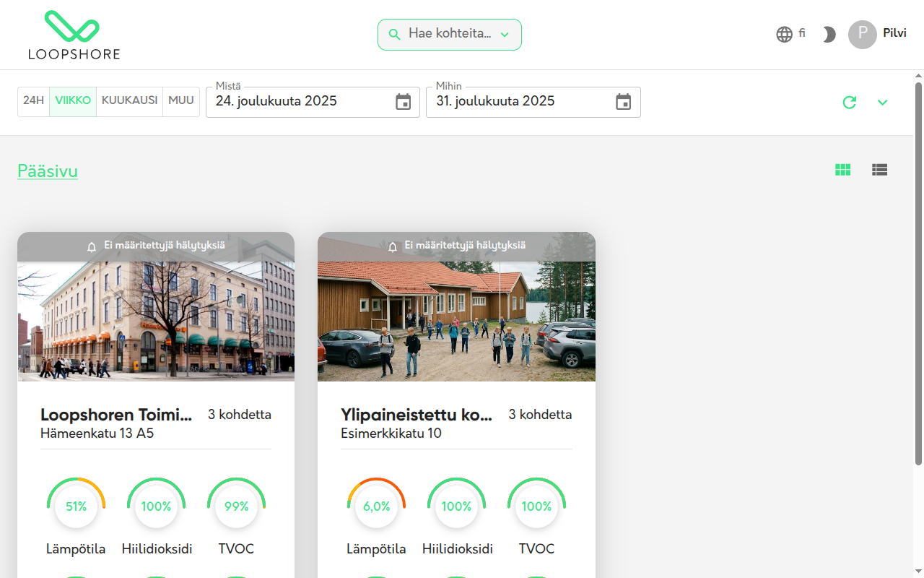Screen dimensions: 924x578
Task: Click the search magnifier icon
Action: tap(394, 35)
